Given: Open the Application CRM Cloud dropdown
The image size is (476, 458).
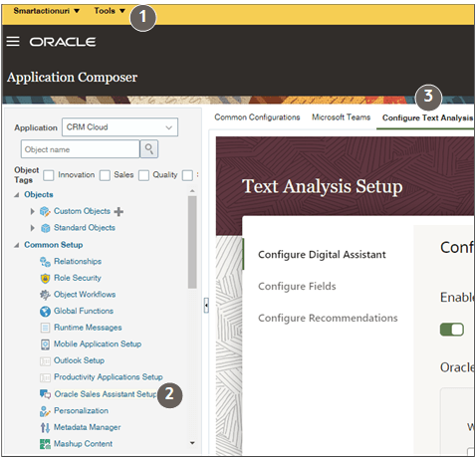Looking at the screenshot, I should (x=119, y=127).
